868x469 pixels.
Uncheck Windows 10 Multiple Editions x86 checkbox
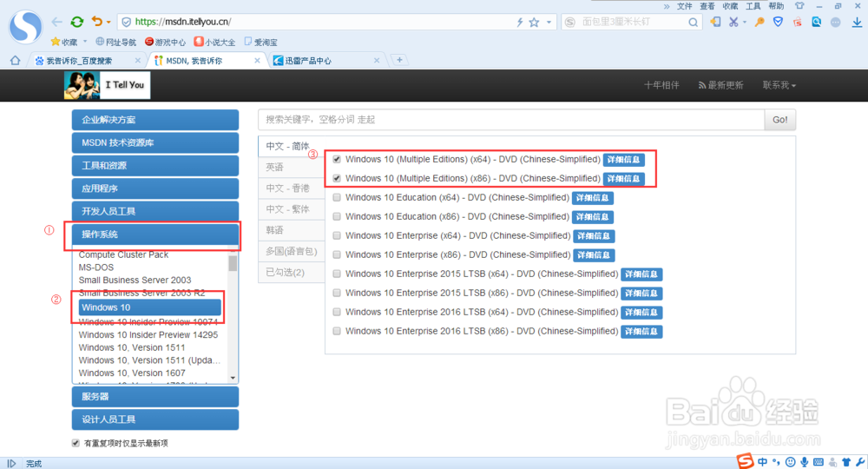pos(337,178)
